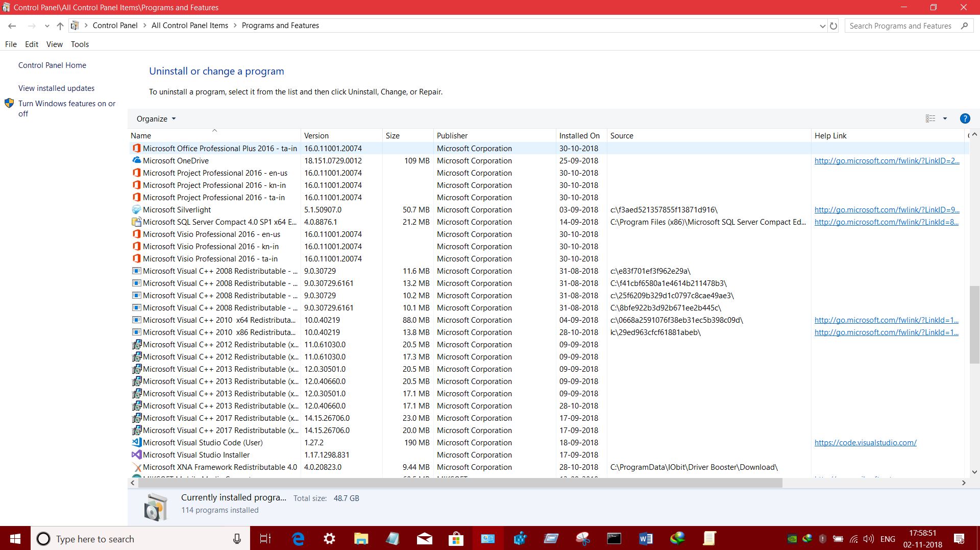Viewport: 980px width, 550px height.
Task: Sort by Source column header
Action: [709, 135]
